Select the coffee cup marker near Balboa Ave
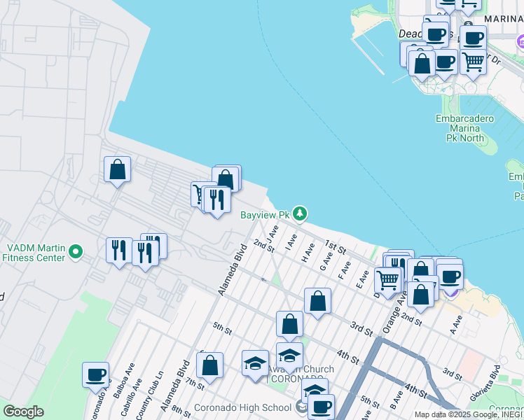The height and width of the screenshot is (420, 524). pos(95,376)
